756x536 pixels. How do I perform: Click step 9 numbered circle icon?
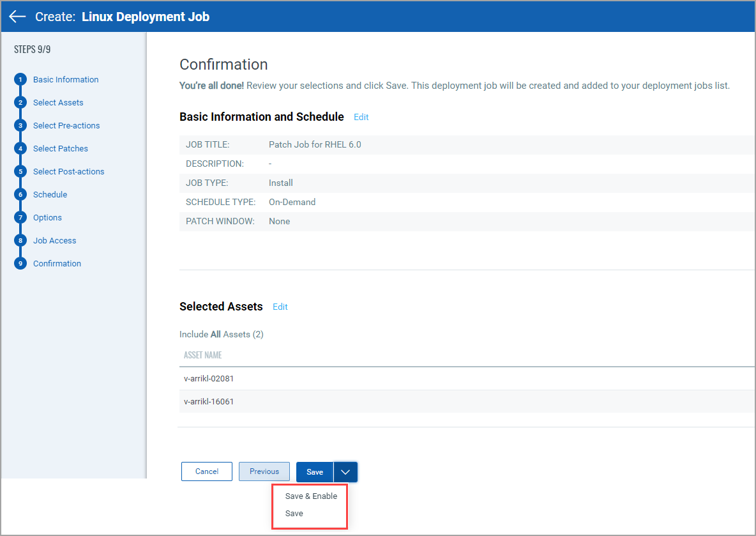pyautogui.click(x=20, y=264)
